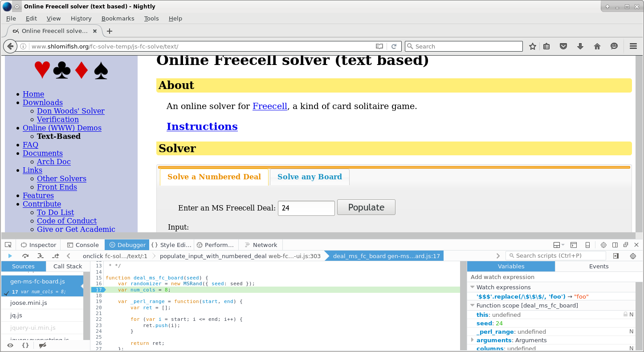This screenshot has width=644, height=352.
Task: Open Don Woods' Solver link
Action: click(71, 111)
